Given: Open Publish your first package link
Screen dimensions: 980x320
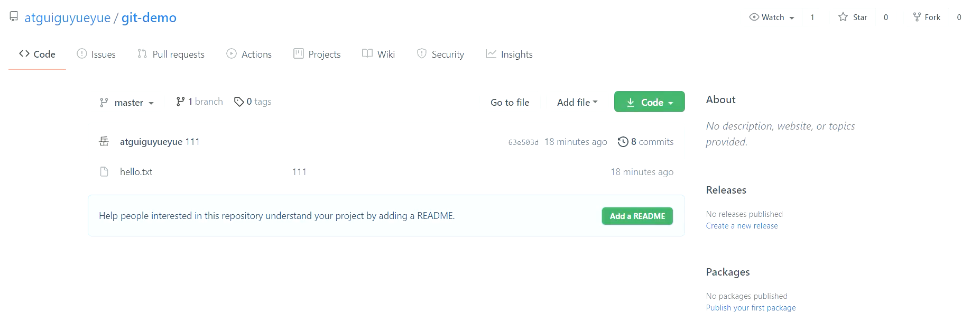Looking at the screenshot, I should click(751, 308).
